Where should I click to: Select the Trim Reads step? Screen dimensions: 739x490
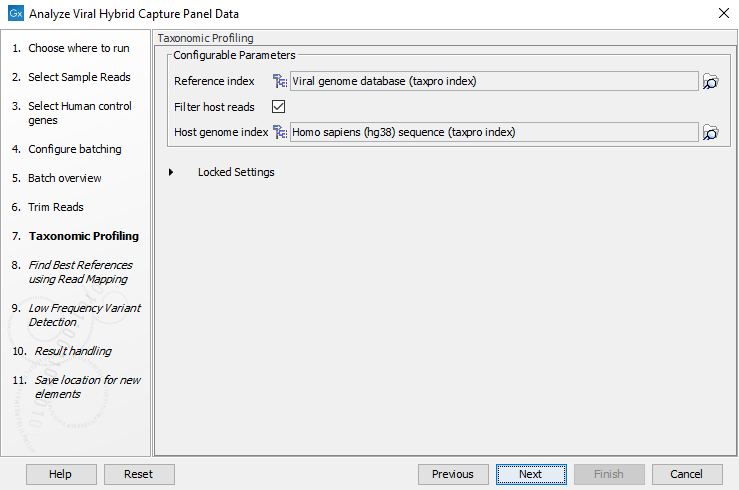click(x=55, y=207)
